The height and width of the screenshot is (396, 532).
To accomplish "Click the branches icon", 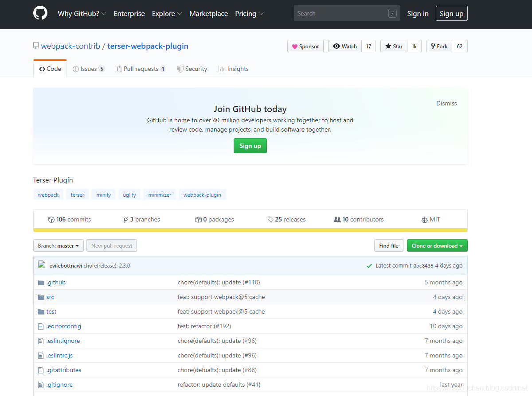I will tap(126, 219).
